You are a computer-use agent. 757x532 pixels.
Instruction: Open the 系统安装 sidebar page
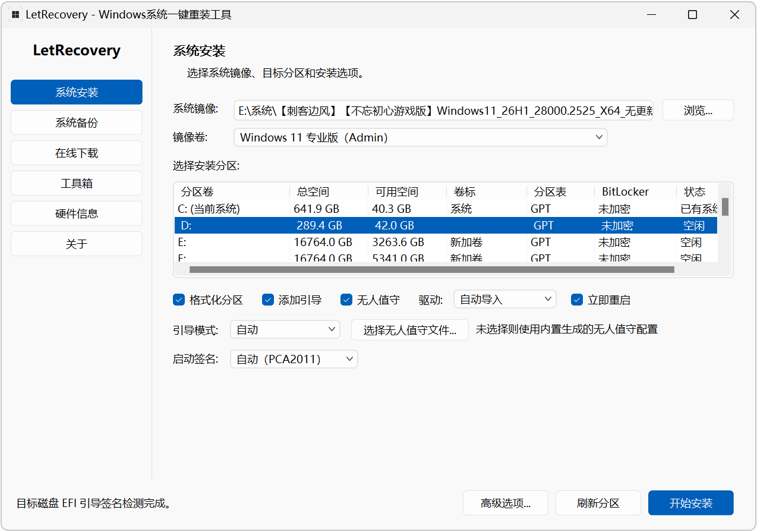[77, 92]
